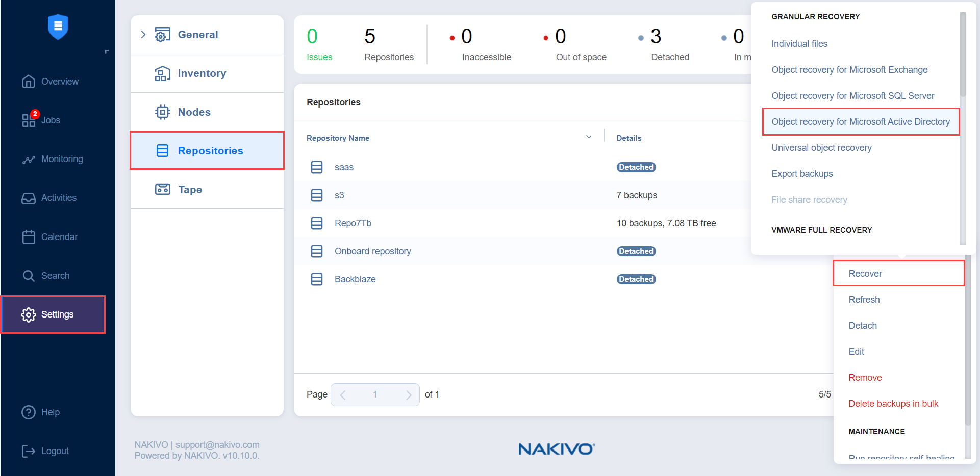Open the Backblaze repository link

pos(355,279)
